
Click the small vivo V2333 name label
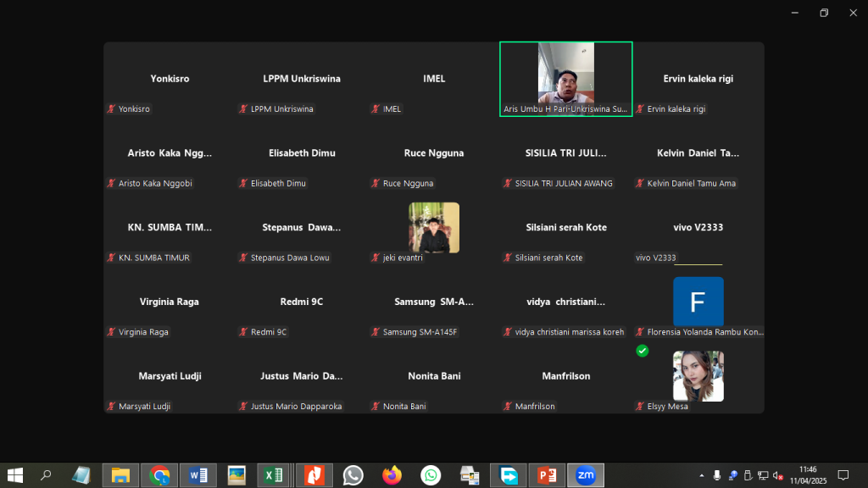pos(656,258)
